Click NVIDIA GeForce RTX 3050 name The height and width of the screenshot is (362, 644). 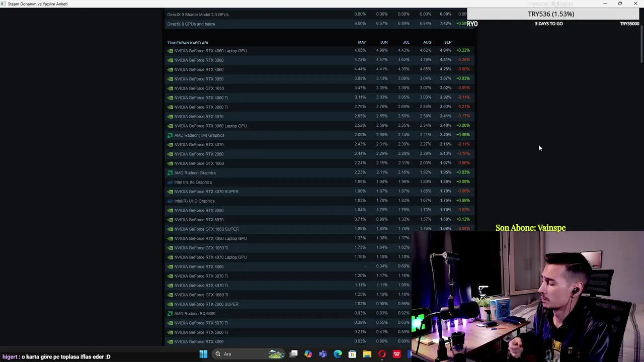pos(199,79)
